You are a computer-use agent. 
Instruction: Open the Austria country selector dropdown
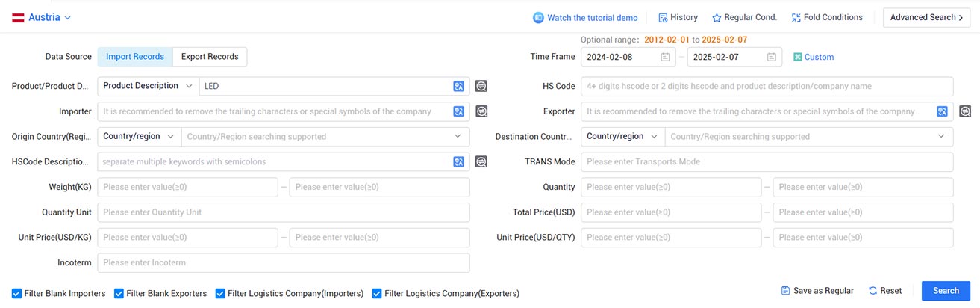tap(42, 17)
